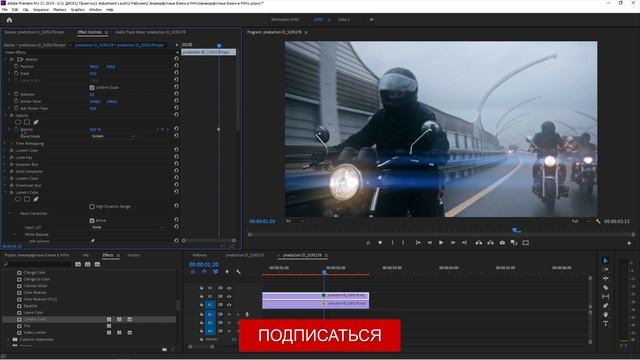Open the Program Monitor zoom level dropdown
The image size is (640, 360).
coord(295,221)
